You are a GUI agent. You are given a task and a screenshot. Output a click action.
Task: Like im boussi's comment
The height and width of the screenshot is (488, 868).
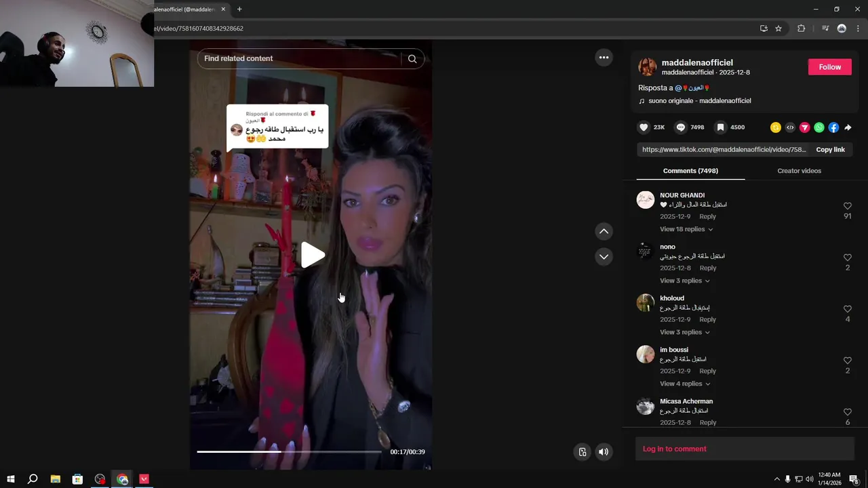click(x=848, y=361)
